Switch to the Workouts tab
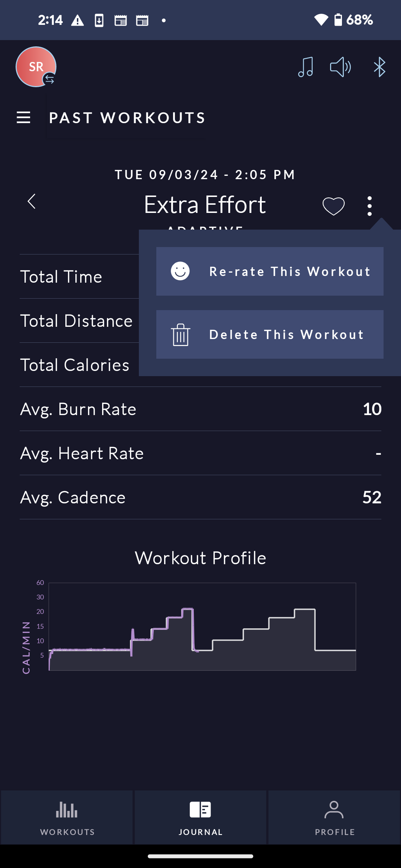This screenshot has width=401, height=868. tap(67, 817)
